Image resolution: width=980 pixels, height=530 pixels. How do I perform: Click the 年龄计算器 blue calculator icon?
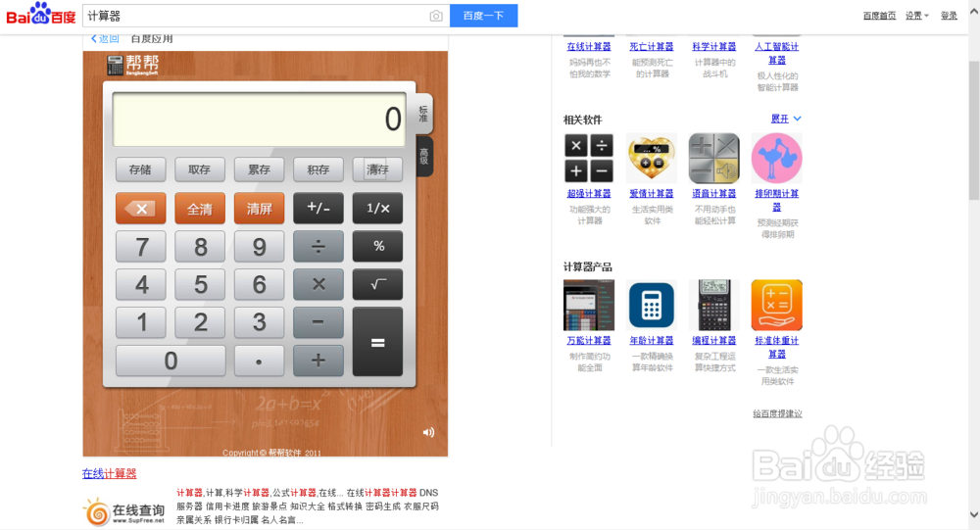coord(652,305)
